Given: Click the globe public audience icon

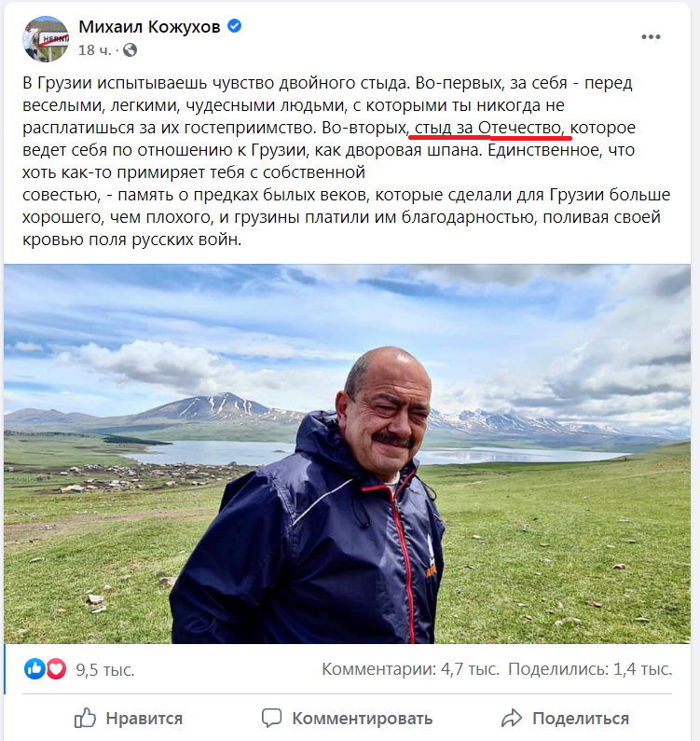Looking at the screenshot, I should 130,50.
